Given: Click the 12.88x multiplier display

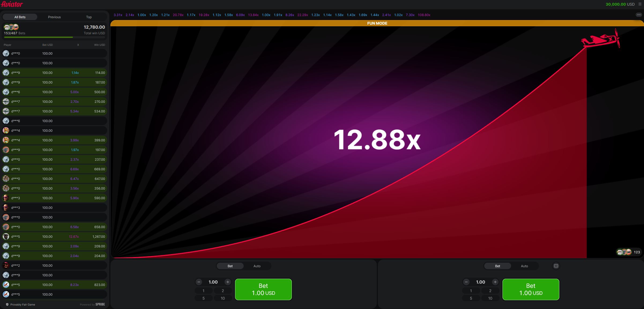Looking at the screenshot, I should 377,140.
